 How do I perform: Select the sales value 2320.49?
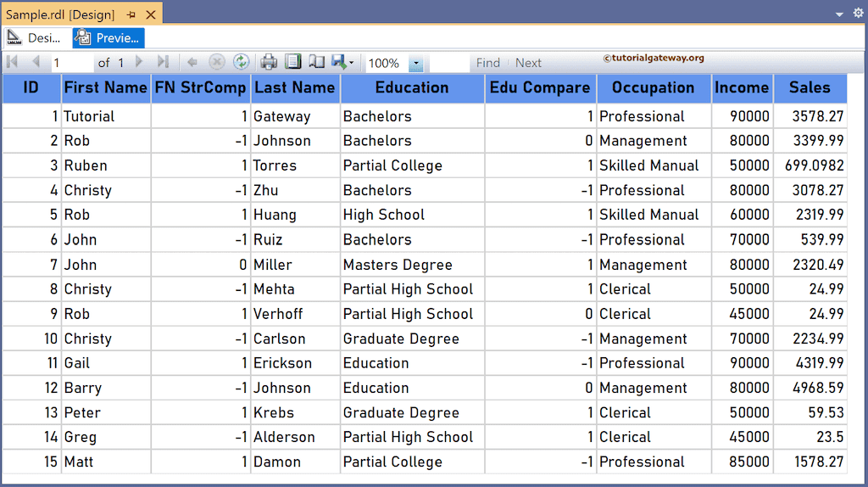[810, 265]
